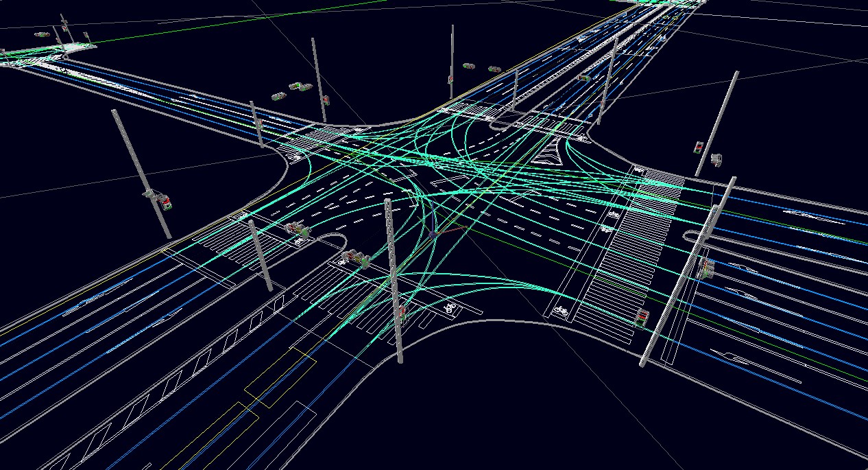Click the bicycle marking beside the foreground crosswalk
The height and width of the screenshot is (470, 868).
[450, 308]
